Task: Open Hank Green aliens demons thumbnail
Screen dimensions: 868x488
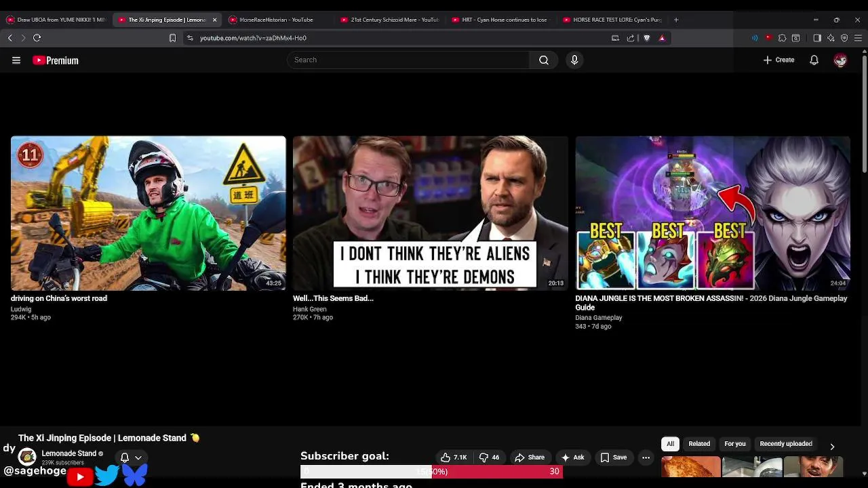Action: point(431,213)
